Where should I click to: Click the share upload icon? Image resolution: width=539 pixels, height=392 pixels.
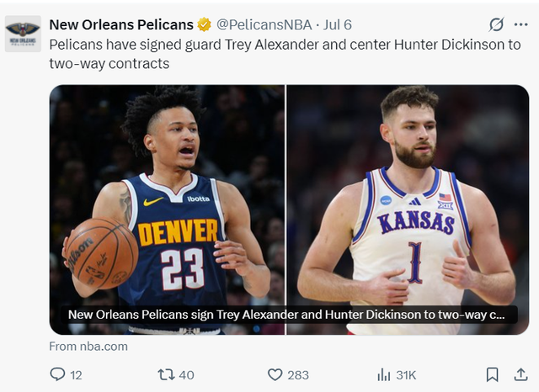pos(520,374)
